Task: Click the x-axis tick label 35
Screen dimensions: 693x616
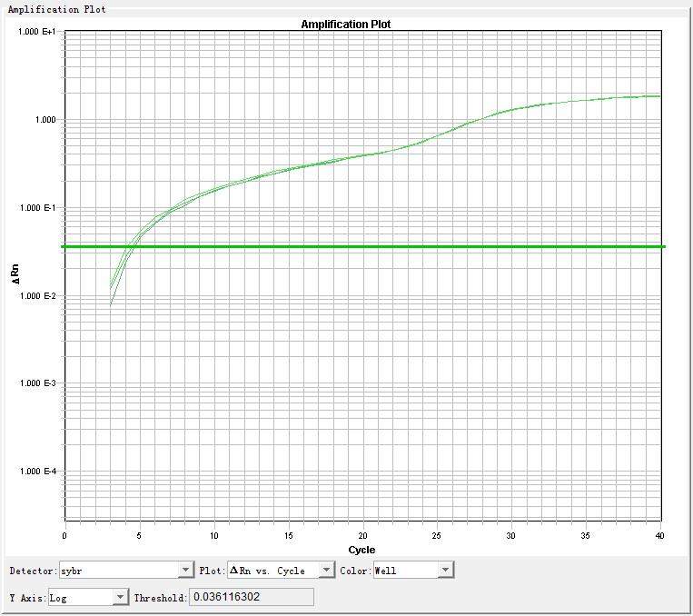Action: point(585,535)
